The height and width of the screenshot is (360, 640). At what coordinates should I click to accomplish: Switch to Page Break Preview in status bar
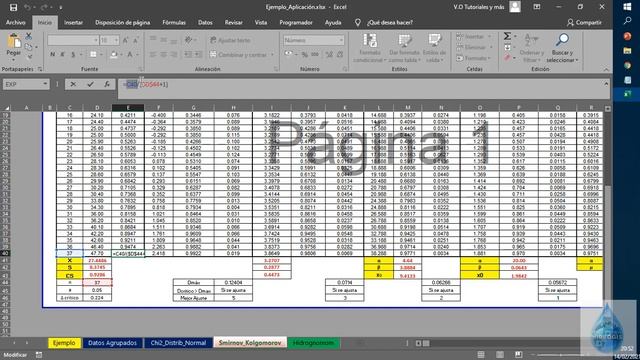click(x=518, y=355)
